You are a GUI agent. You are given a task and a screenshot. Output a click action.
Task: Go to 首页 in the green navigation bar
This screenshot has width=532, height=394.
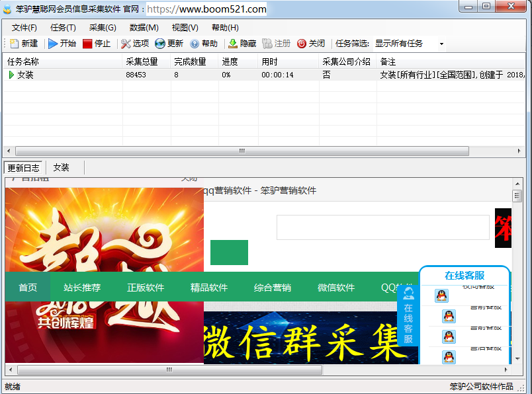click(28, 288)
